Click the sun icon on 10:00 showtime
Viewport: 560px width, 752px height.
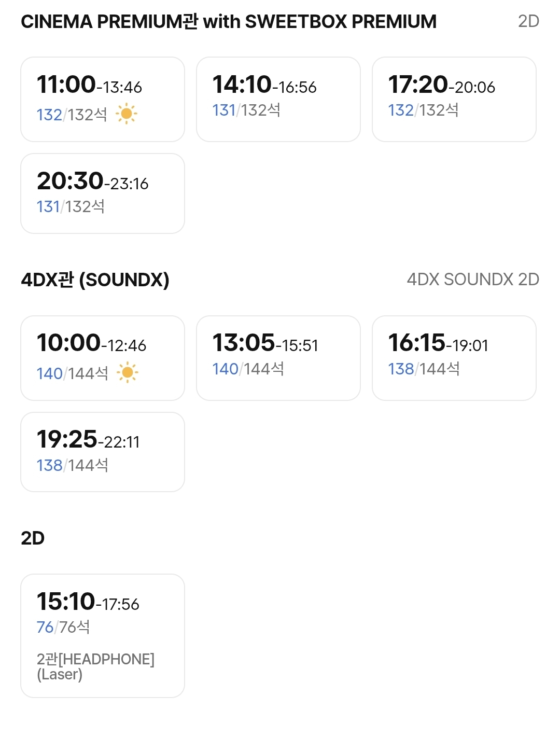tap(128, 372)
